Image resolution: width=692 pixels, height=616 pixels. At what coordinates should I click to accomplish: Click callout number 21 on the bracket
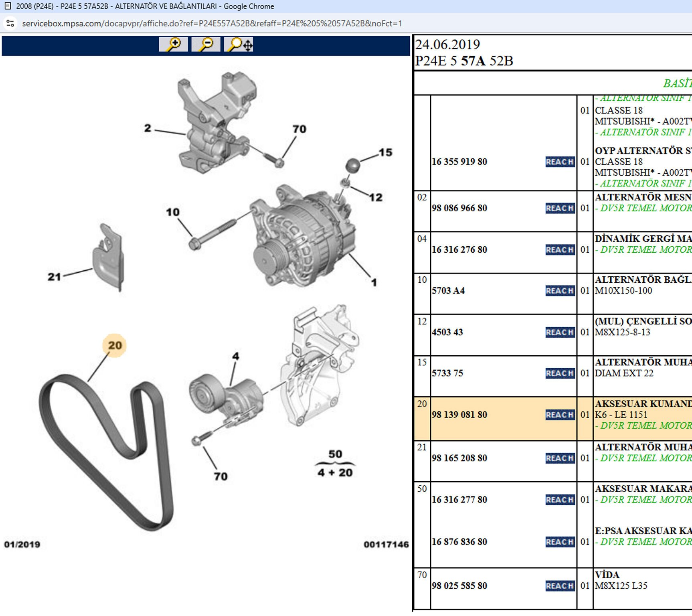coord(55,277)
